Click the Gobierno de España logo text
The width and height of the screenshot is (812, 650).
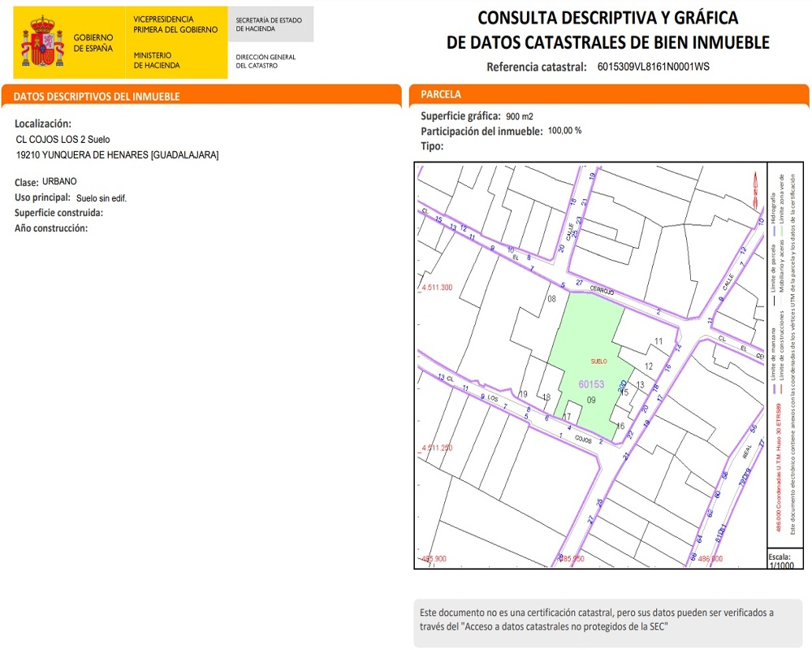coord(93,43)
